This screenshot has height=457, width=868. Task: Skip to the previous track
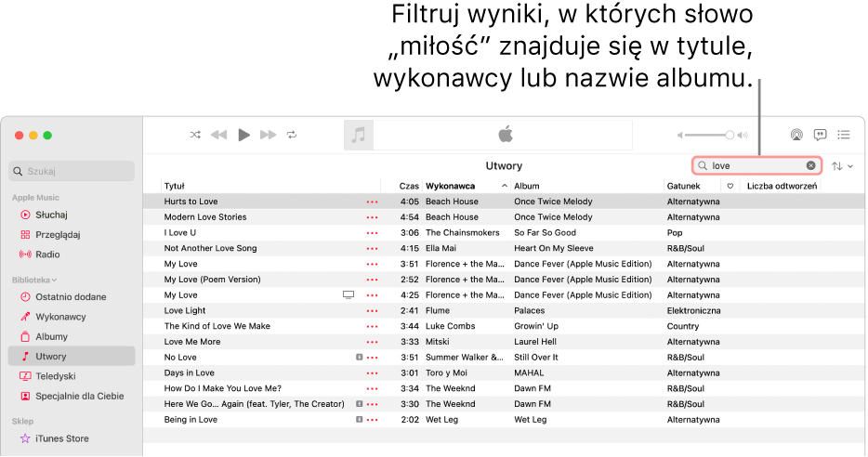point(219,135)
